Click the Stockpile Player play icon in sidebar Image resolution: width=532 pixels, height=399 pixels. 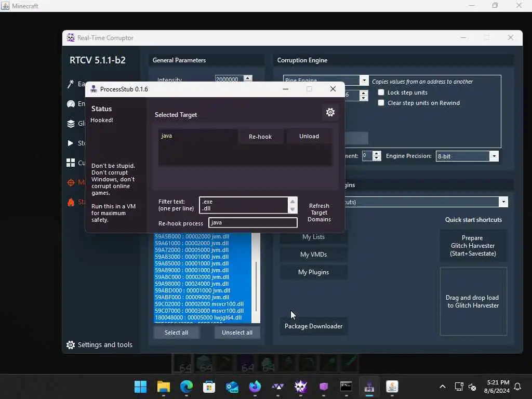pos(71,143)
